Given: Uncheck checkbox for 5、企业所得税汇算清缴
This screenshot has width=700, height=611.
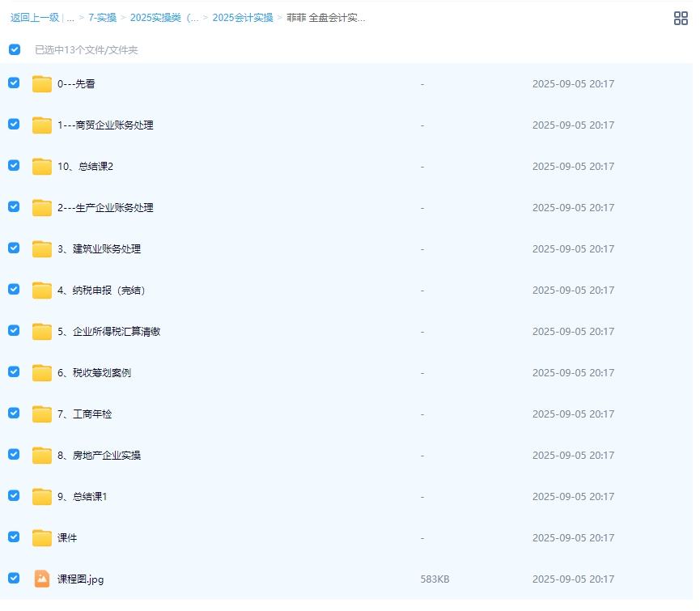Looking at the screenshot, I should click(14, 331).
